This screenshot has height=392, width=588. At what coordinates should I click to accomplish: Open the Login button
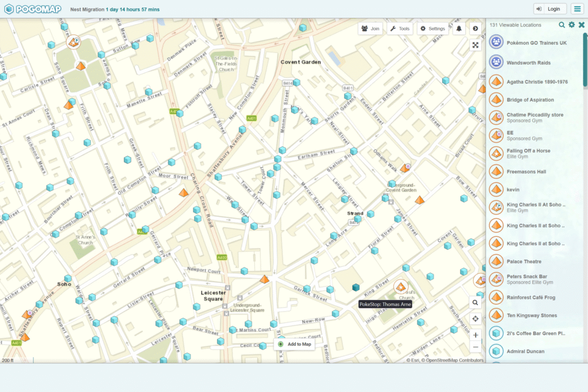point(550,9)
